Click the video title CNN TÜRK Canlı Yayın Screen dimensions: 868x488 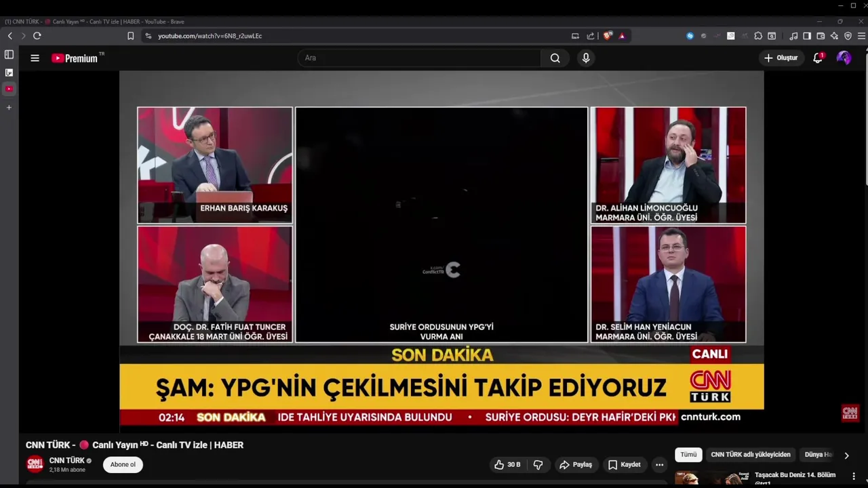pos(134,445)
